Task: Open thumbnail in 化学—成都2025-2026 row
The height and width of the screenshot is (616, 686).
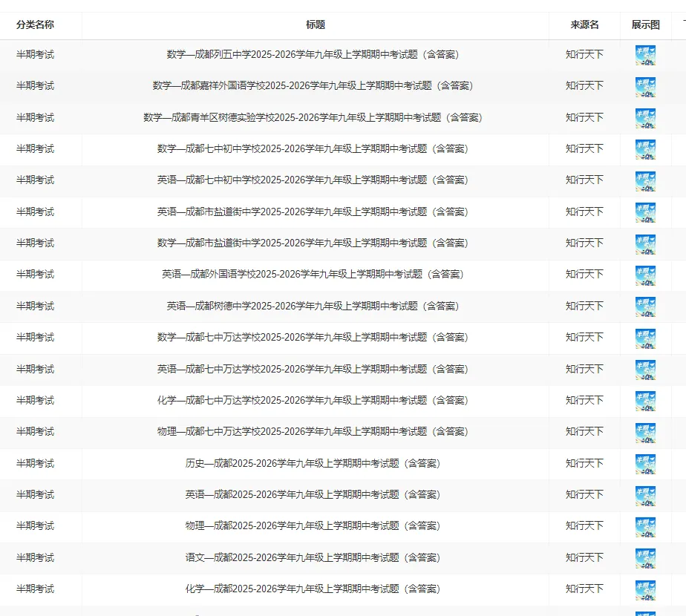Action: coord(645,590)
